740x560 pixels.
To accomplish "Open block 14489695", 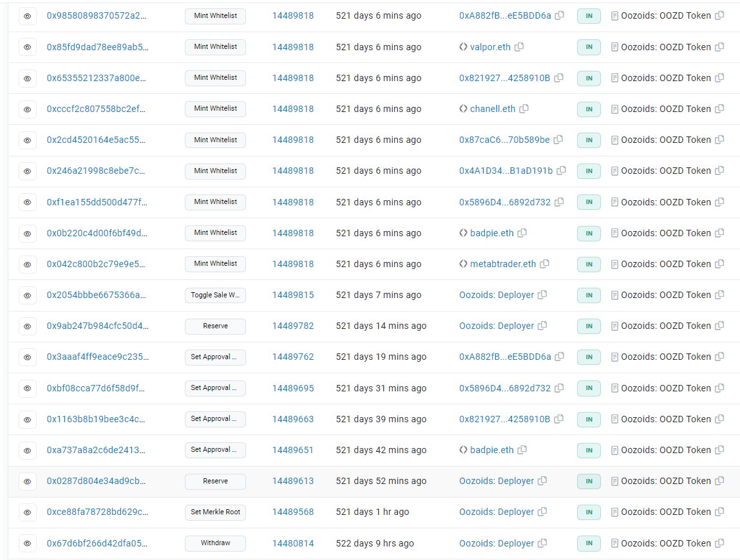I will [292, 388].
